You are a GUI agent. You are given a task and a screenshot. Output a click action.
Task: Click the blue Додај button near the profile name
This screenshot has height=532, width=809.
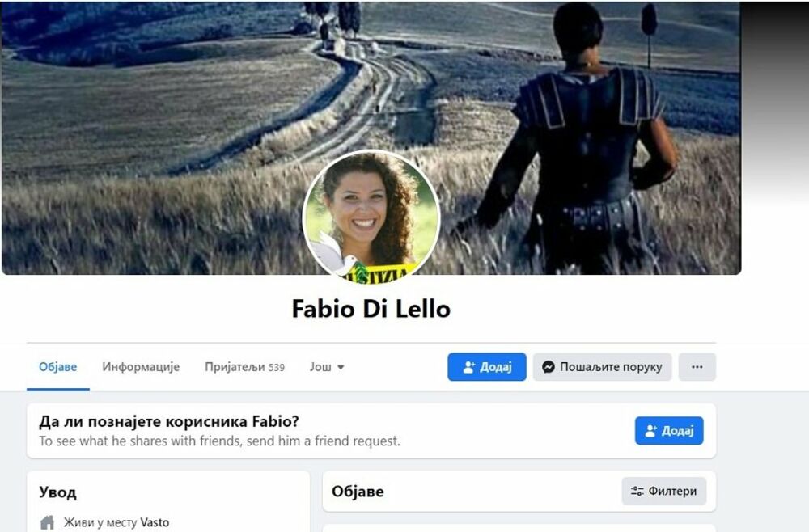(487, 367)
